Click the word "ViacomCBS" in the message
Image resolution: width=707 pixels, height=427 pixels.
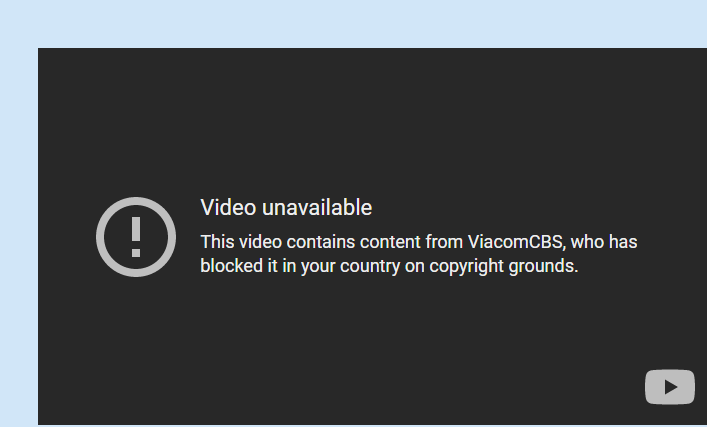[516, 242]
